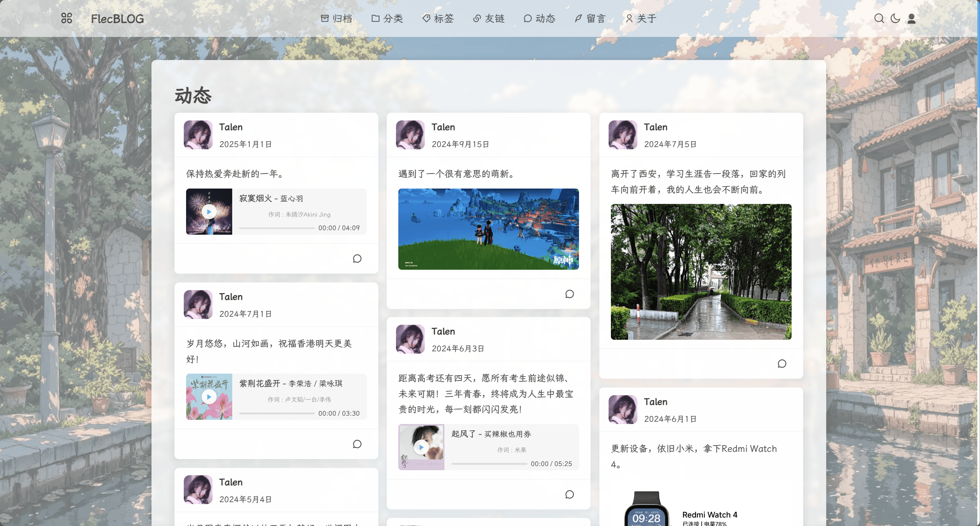The image size is (980, 526).
Task: Open the user profile icon
Action: pyautogui.click(x=910, y=18)
